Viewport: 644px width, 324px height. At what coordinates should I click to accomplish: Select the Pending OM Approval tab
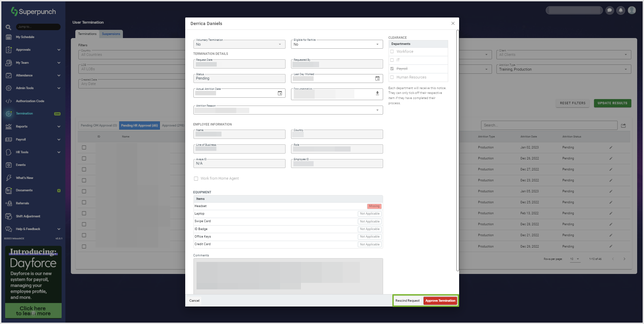click(99, 125)
